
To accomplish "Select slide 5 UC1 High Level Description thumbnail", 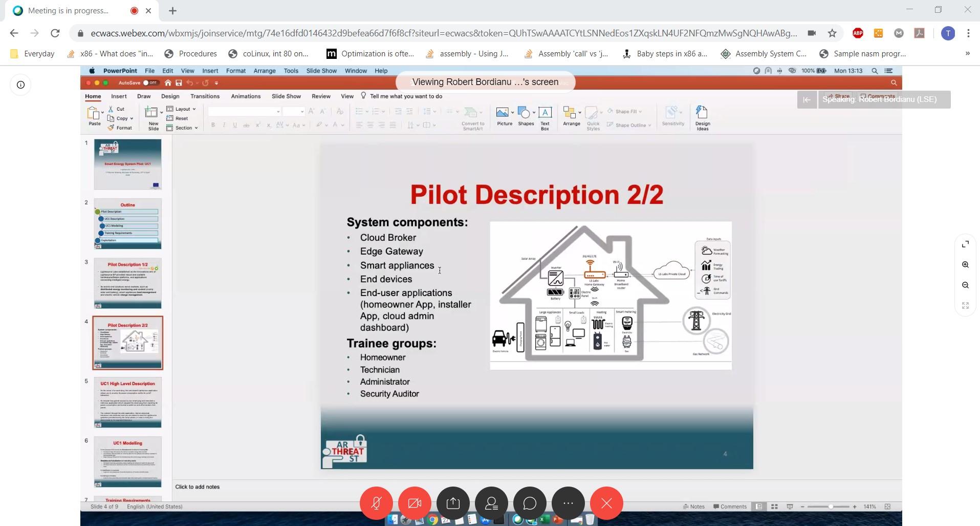I will (x=127, y=403).
